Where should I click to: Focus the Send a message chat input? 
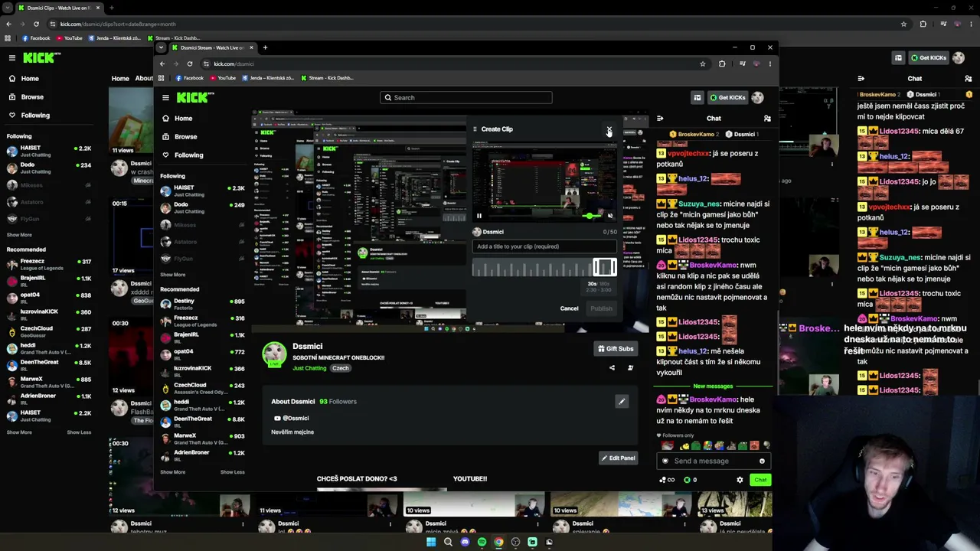[x=713, y=461]
